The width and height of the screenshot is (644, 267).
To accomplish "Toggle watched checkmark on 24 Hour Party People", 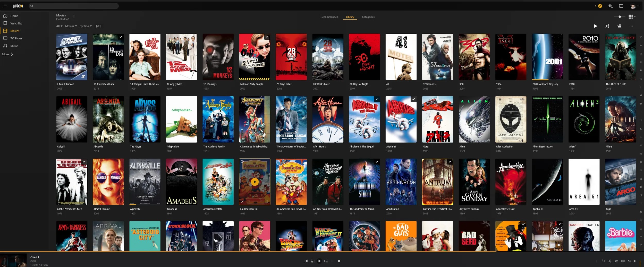I will [267, 37].
